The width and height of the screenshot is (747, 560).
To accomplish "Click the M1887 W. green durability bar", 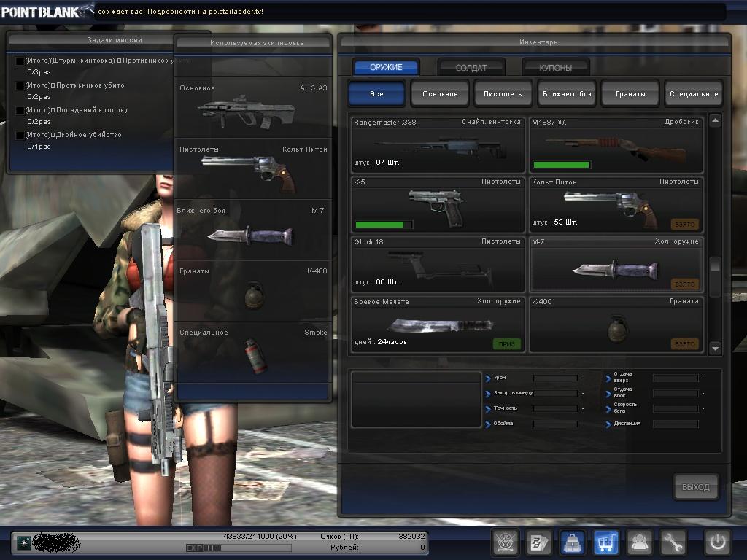I will click(561, 165).
